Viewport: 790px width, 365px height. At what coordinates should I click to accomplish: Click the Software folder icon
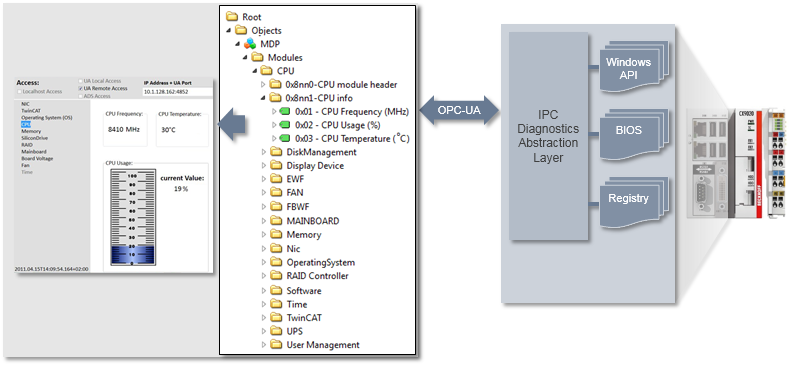tap(276, 290)
